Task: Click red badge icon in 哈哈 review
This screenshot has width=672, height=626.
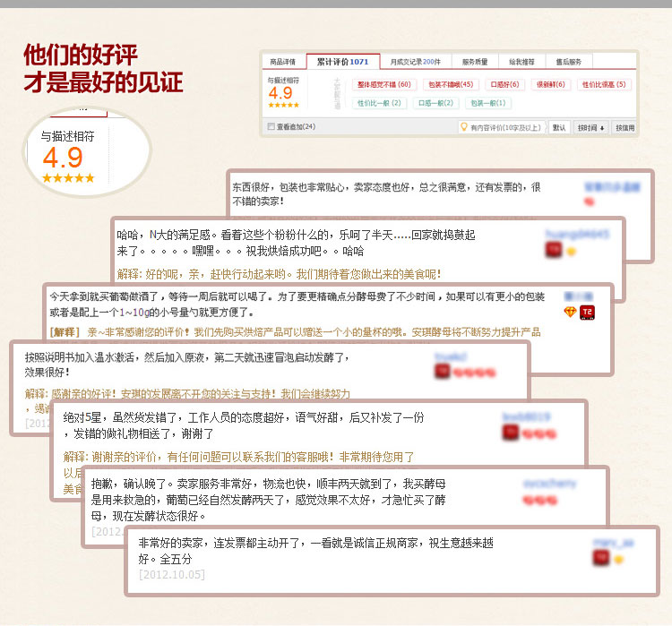Action: (x=553, y=251)
